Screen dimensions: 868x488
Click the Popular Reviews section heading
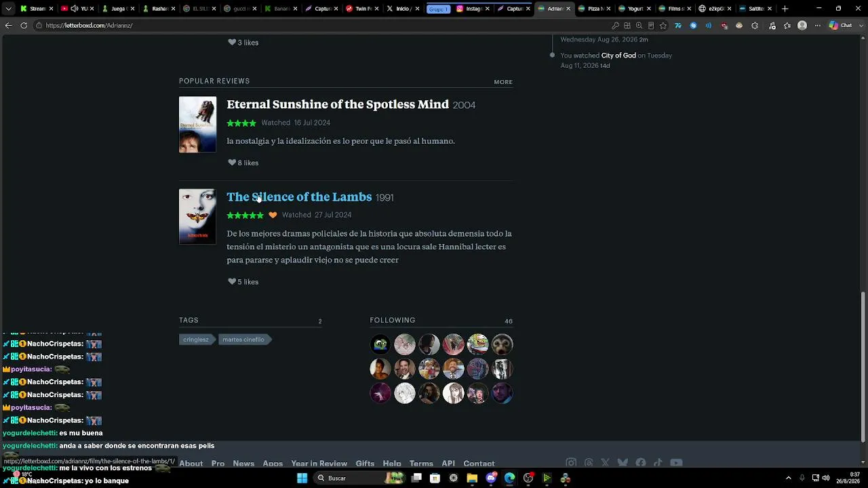pos(214,81)
